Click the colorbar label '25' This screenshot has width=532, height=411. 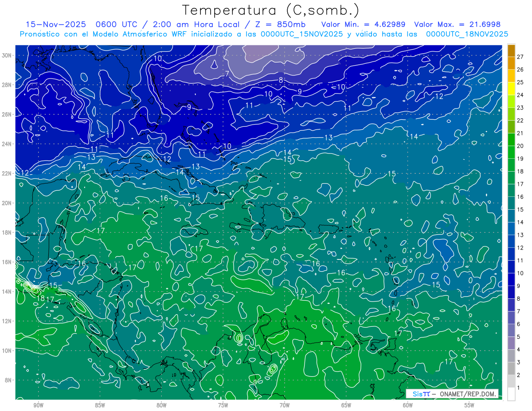click(x=520, y=82)
